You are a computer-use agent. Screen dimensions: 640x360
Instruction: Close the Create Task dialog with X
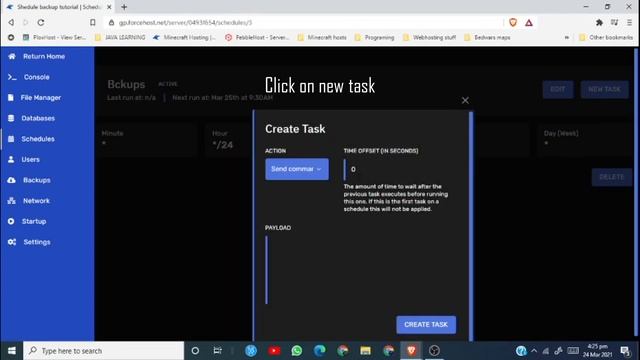tap(465, 100)
